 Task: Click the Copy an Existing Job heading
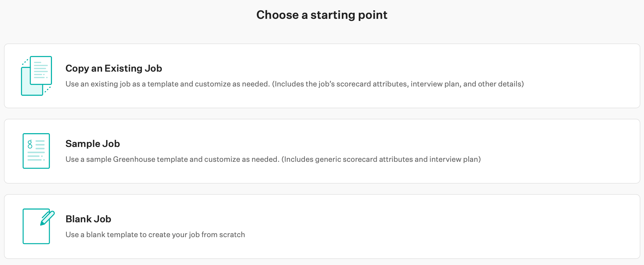click(x=113, y=68)
